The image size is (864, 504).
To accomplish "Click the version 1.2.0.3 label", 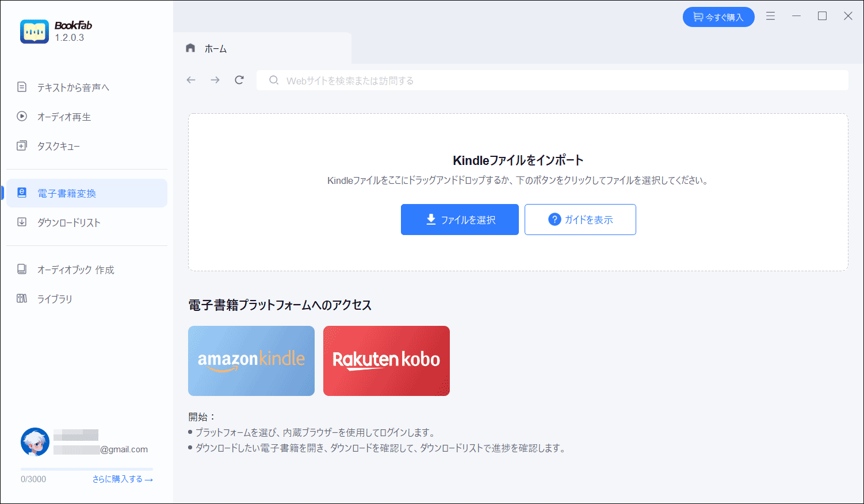I will pyautogui.click(x=70, y=37).
